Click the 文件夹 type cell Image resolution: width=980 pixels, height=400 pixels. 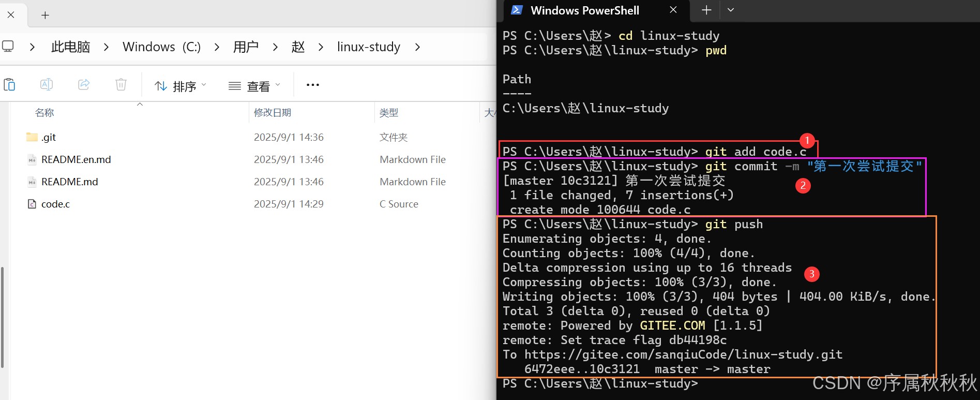click(x=394, y=137)
